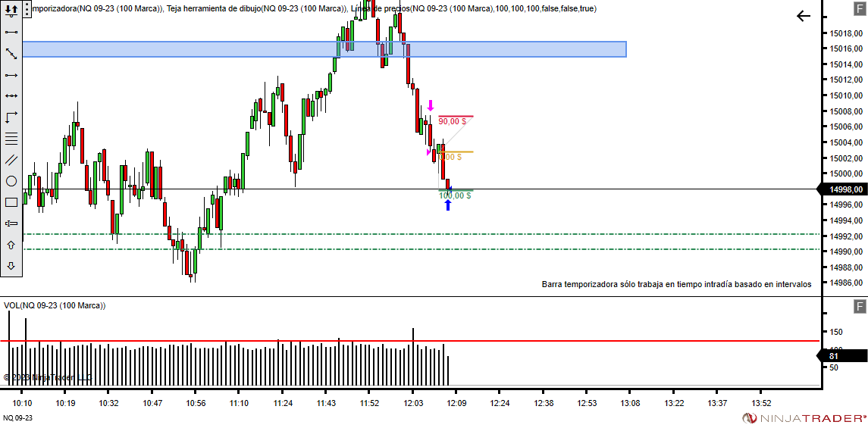Open the drawing toolbar options dots menu
This screenshot has height=425, width=868.
pos(28,9)
